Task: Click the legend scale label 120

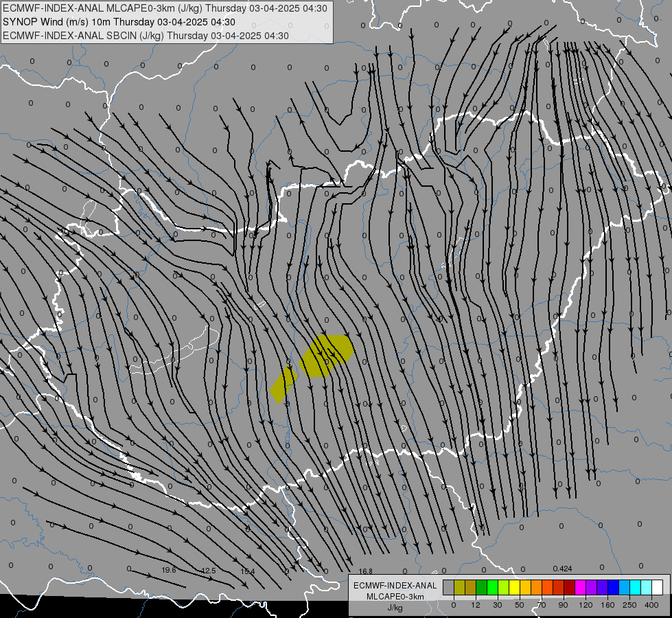Action: pyautogui.click(x=586, y=605)
